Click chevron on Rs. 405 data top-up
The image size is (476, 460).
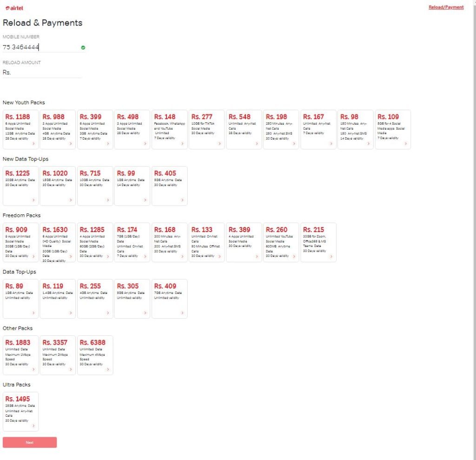pyautogui.click(x=182, y=200)
